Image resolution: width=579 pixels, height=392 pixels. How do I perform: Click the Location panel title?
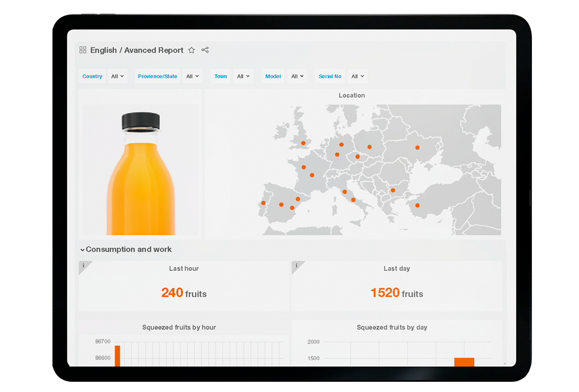(352, 95)
